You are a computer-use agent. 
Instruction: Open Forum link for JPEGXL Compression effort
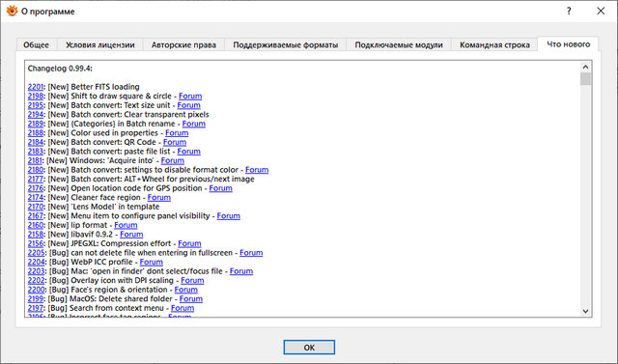click(189, 243)
